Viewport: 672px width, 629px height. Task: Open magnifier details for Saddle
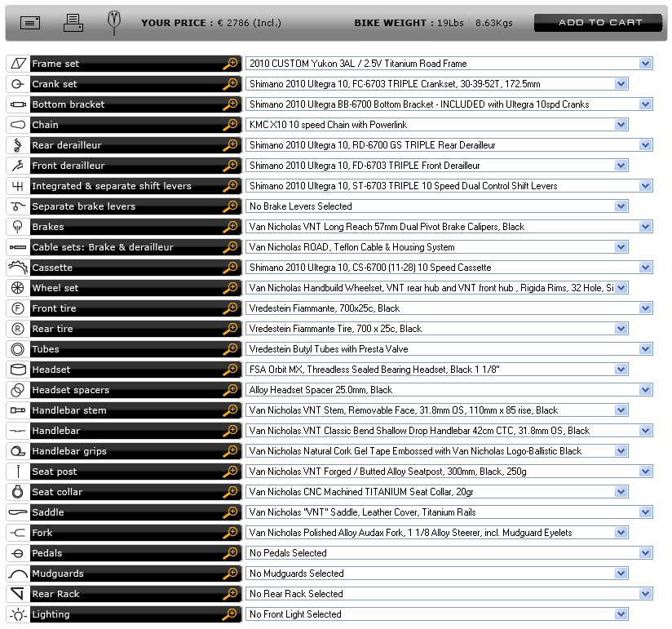[231, 512]
